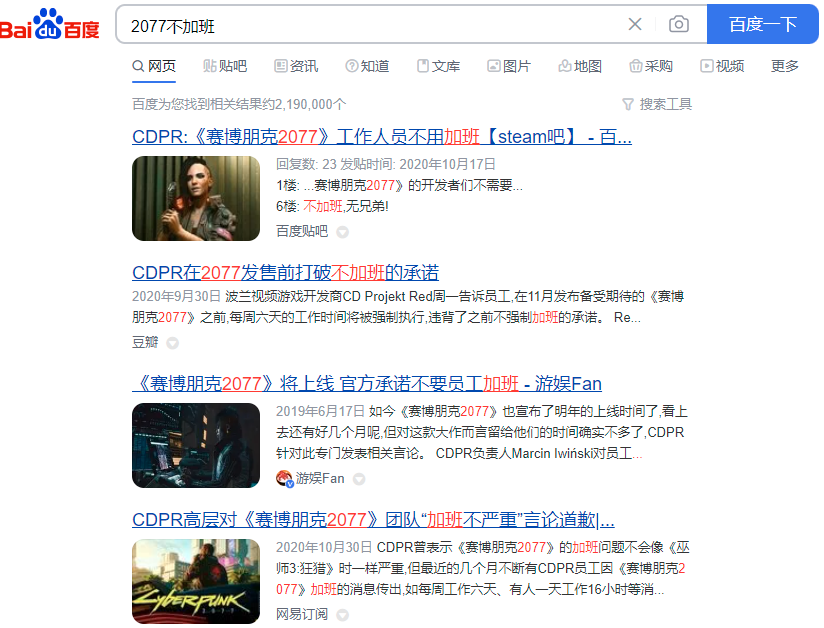The height and width of the screenshot is (628, 824).
Task: Click 豆瓣 source label
Action: [145, 343]
